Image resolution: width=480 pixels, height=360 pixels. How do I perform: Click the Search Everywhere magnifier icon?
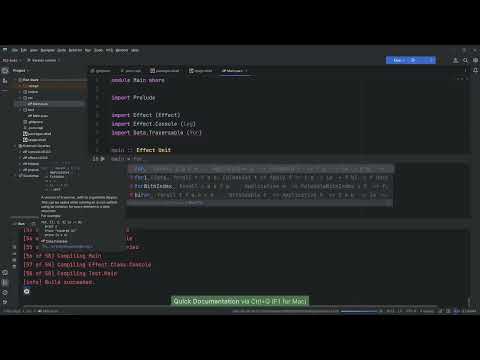click(x=465, y=60)
